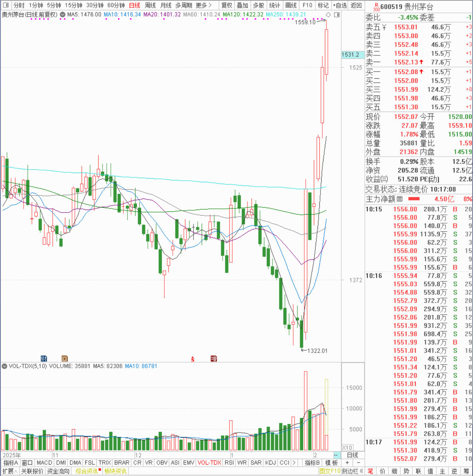Select the 30分钟 period tab

pos(95,5)
